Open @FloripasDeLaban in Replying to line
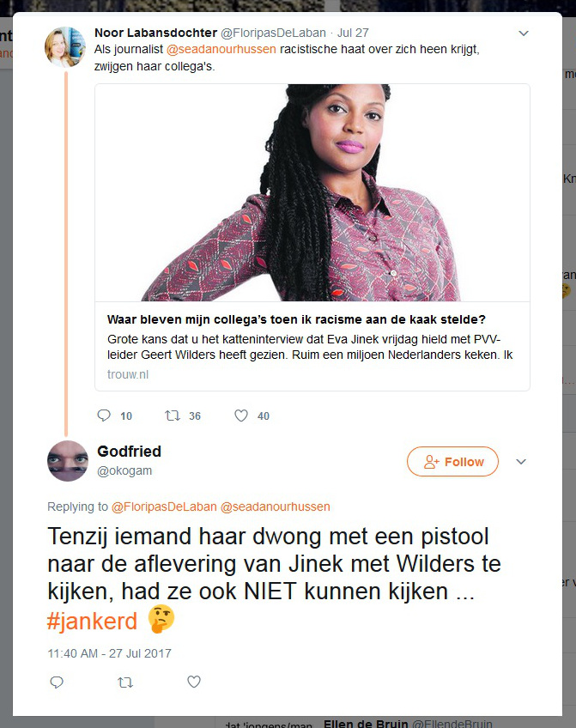 point(164,507)
